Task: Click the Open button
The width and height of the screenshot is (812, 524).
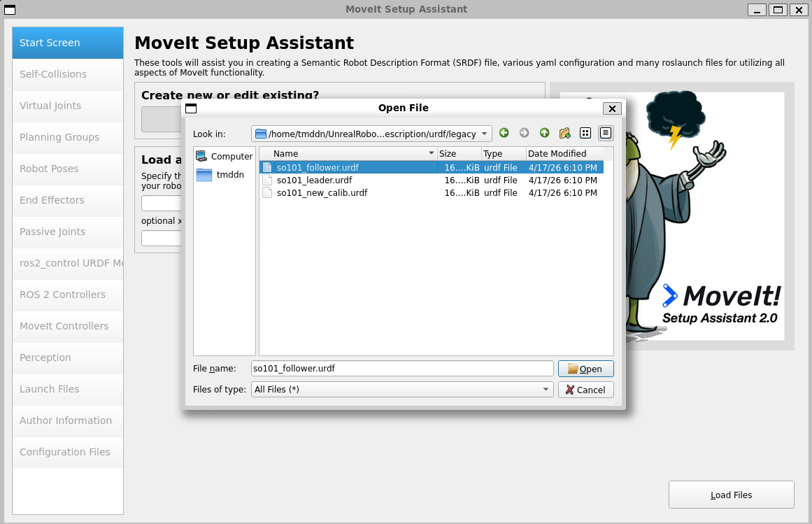Action: [585, 369]
